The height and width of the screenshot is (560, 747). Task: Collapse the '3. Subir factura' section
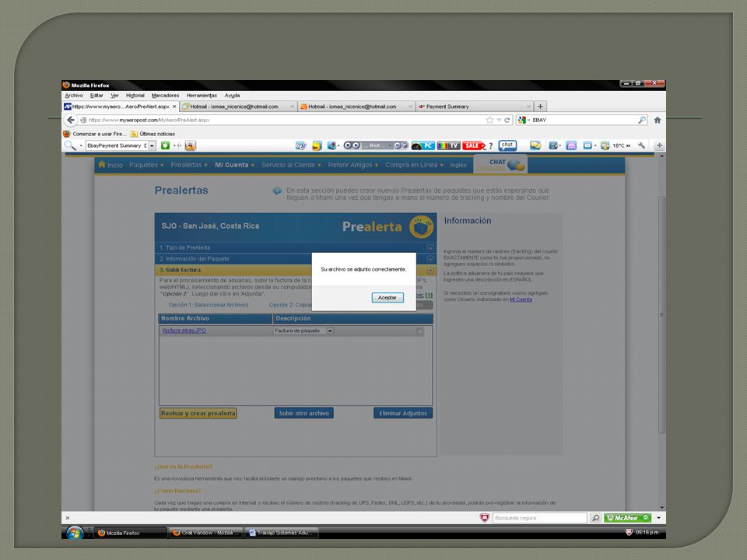(x=430, y=270)
